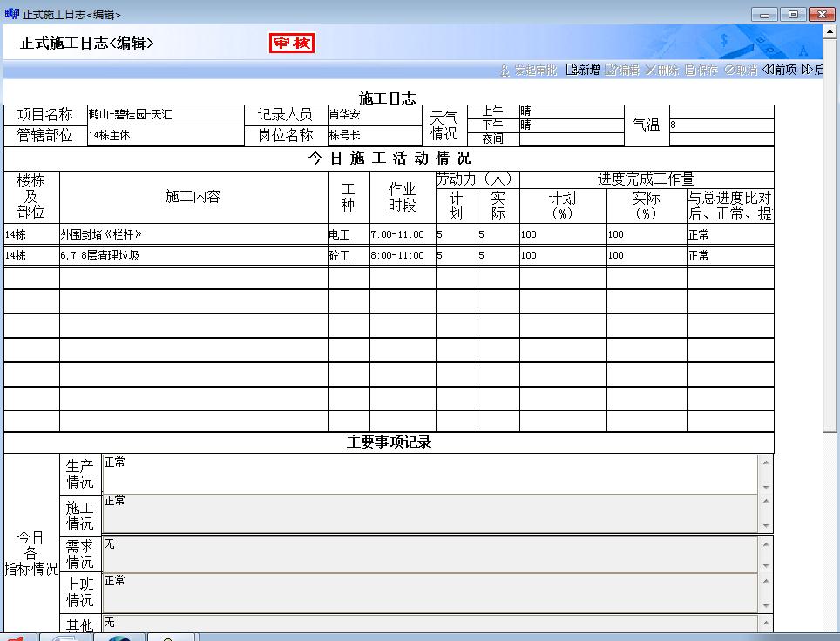Go to previous record with 前项
Viewport: 840px width, 641px height.
pyautogui.click(x=779, y=71)
